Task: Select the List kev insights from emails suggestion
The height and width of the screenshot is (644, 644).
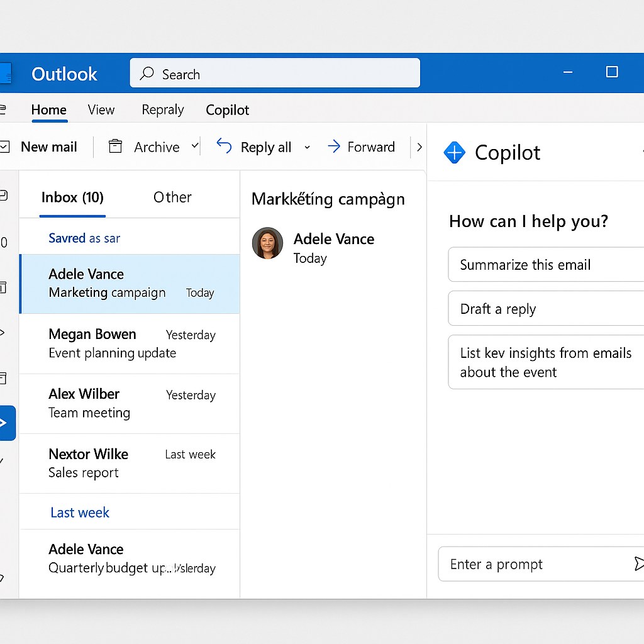Action: 546,362
